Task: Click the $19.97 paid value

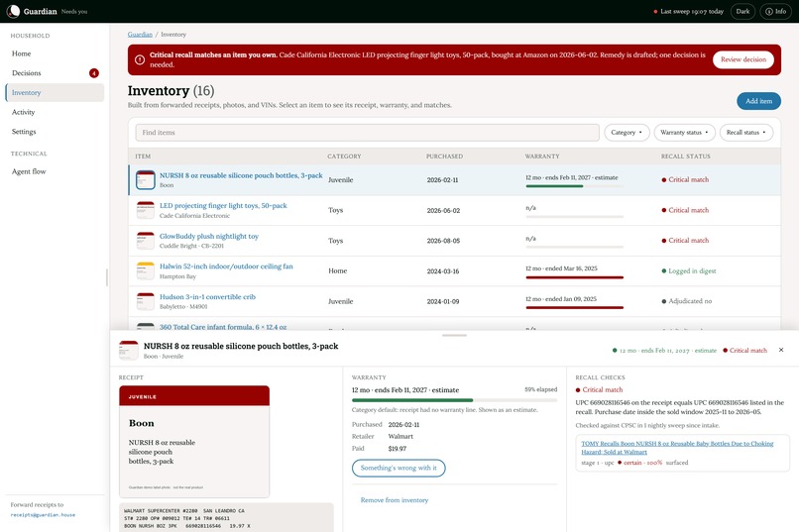Action: click(x=398, y=449)
